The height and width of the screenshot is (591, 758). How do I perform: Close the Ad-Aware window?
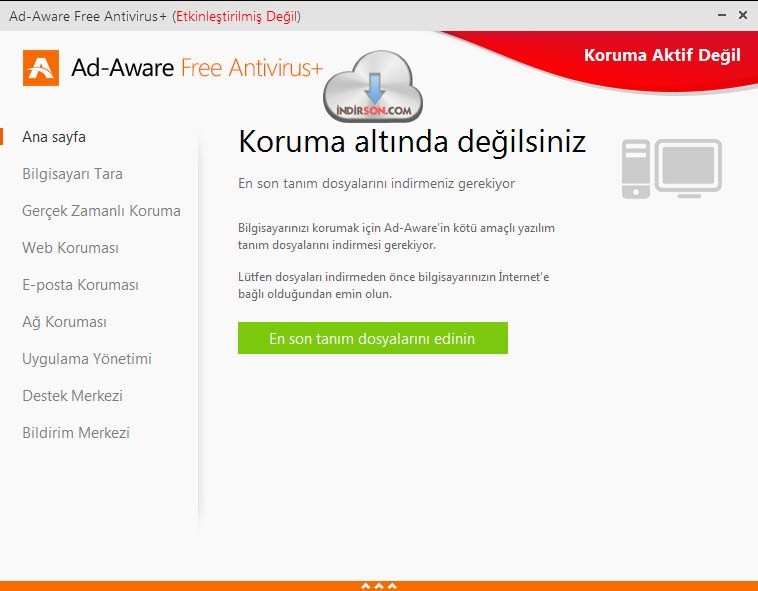coord(743,15)
